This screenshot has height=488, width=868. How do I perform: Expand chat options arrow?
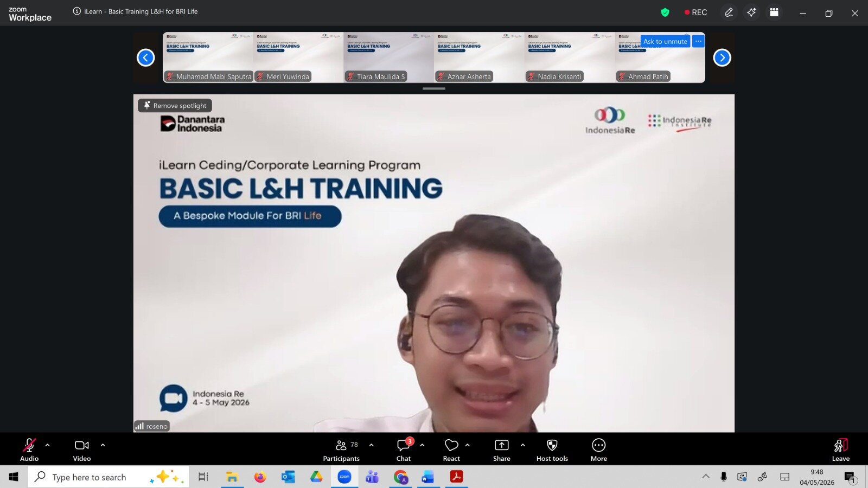423,445
